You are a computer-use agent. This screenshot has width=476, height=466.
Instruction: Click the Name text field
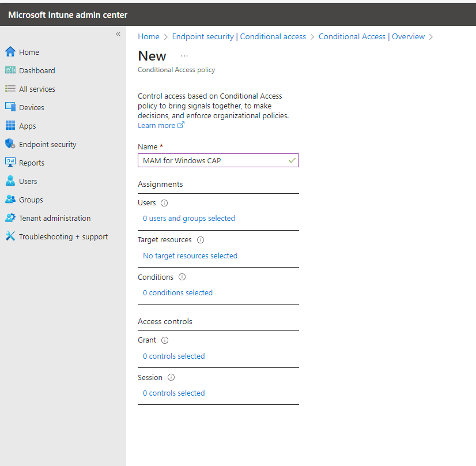coord(213,160)
